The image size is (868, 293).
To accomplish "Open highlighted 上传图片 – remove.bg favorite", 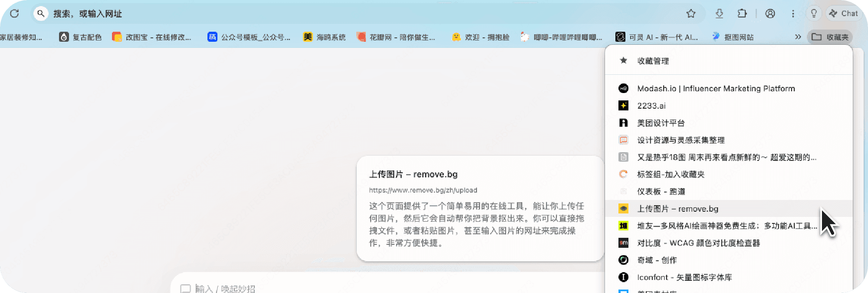I will 729,209.
